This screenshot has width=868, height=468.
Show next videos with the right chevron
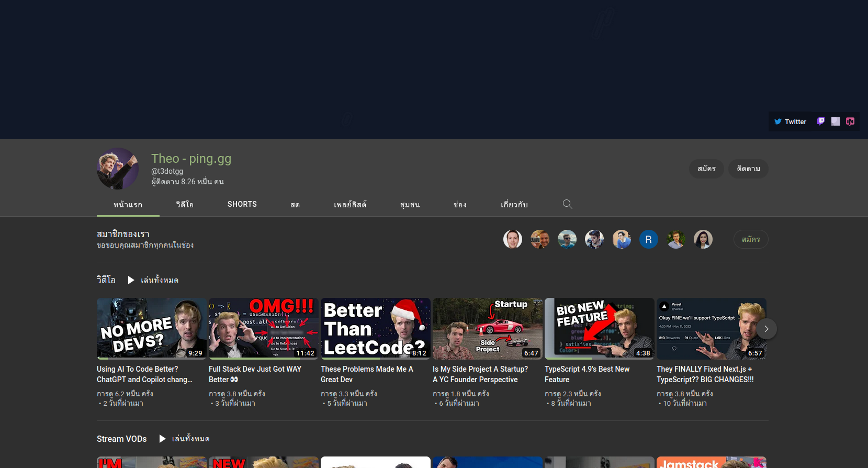tap(766, 329)
